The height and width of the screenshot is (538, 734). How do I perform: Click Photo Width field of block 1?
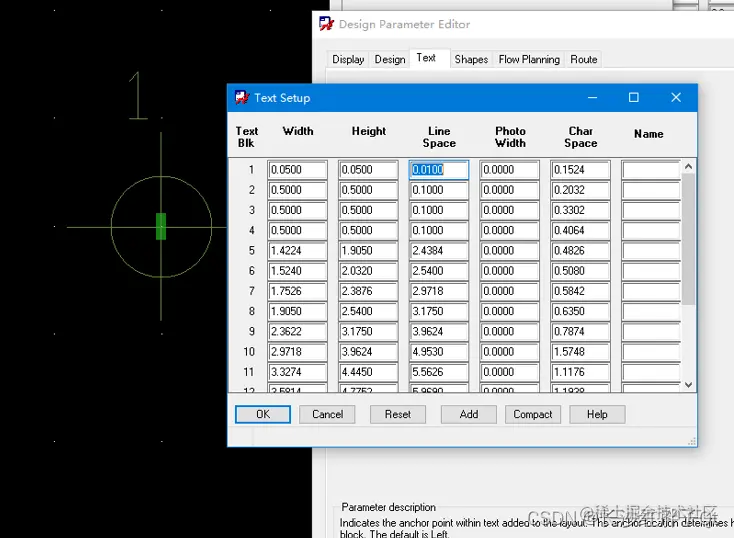point(509,170)
